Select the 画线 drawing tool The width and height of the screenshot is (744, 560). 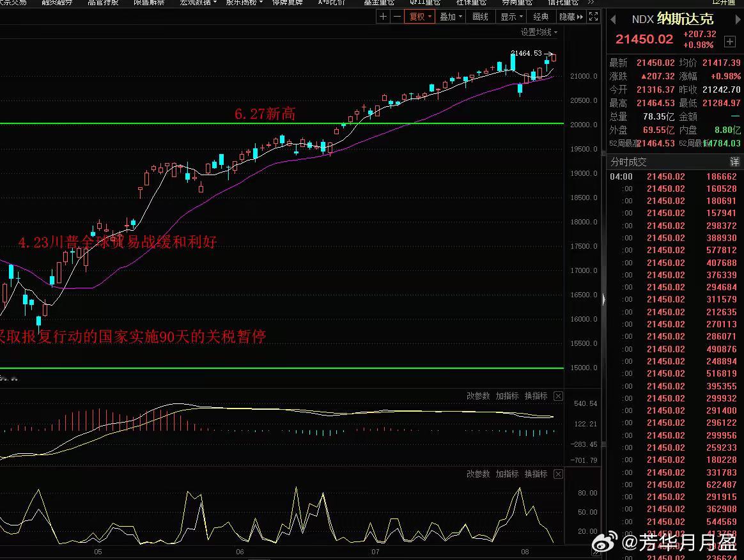[x=480, y=17]
